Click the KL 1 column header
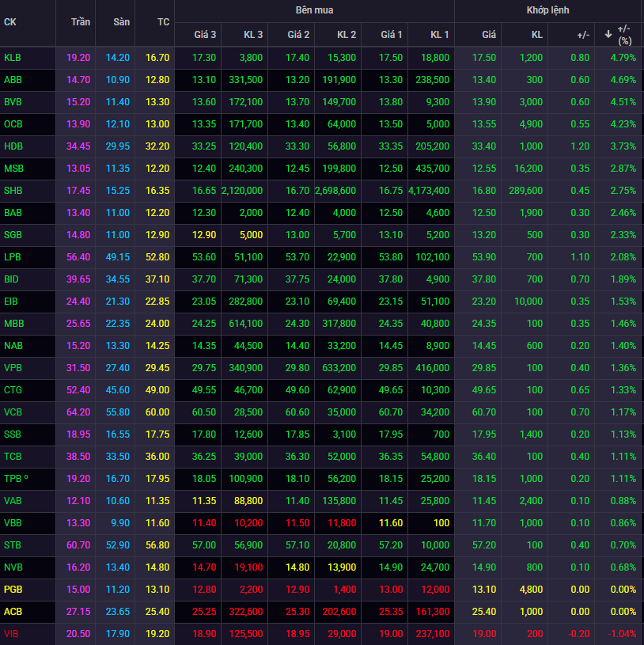This screenshot has width=644, height=645. point(440,35)
